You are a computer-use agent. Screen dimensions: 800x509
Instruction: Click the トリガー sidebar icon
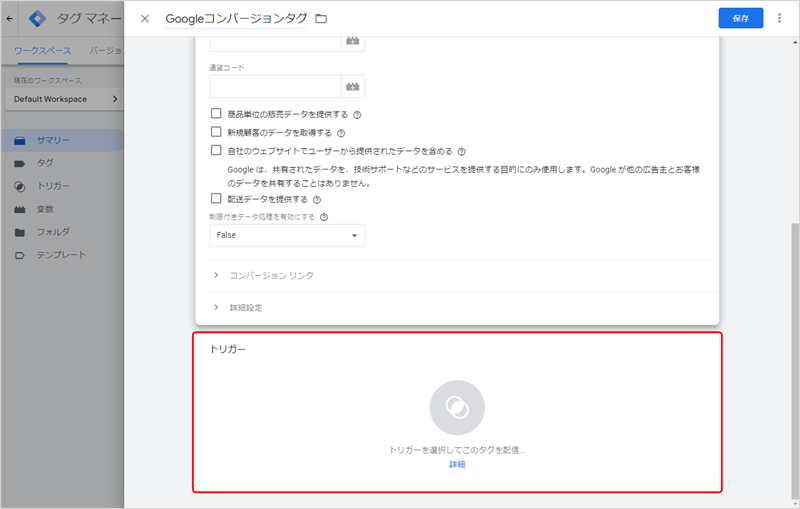point(19,187)
